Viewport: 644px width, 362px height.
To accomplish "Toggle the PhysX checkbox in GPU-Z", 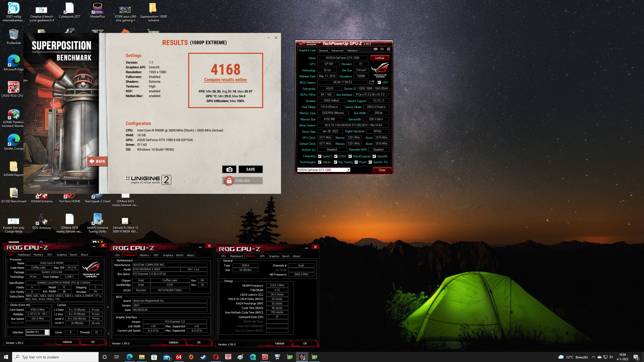I will point(356,162).
